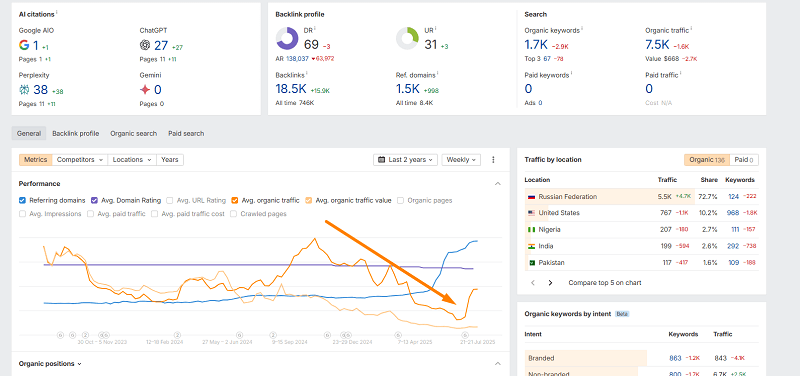Screen dimensions: 800x376
Task: Click the info icon beside Backlinks
Action: pyautogui.click(x=307, y=73)
